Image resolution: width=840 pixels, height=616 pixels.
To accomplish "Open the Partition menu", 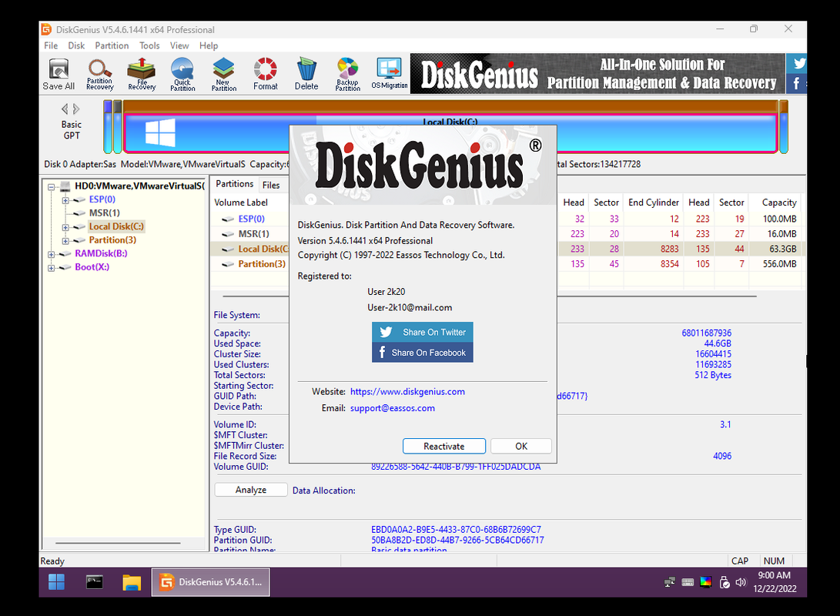I will point(112,45).
